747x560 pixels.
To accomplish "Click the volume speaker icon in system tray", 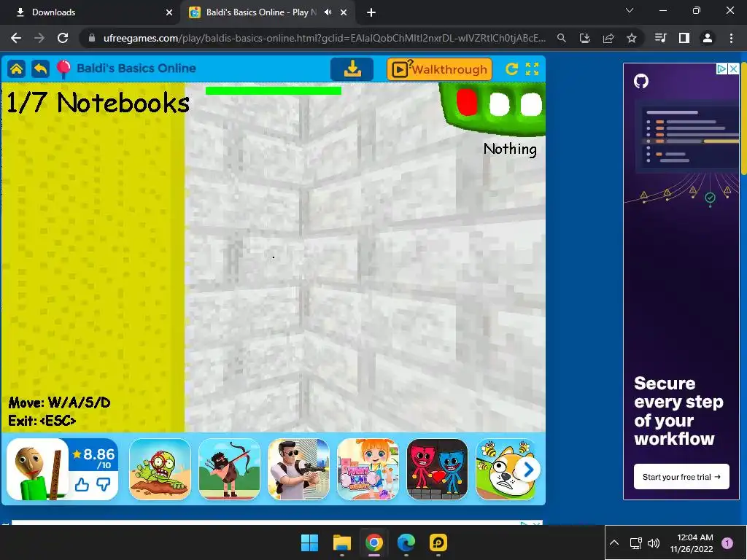I will (654, 542).
